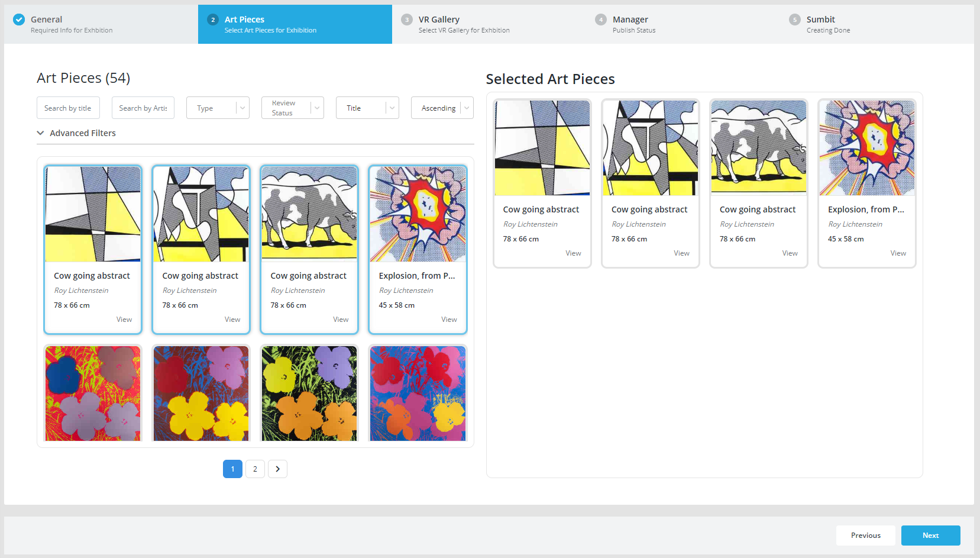Click Explosion thumbnail in Selected Art Pieces
Viewport: 980px width, 558px height.
tap(867, 148)
